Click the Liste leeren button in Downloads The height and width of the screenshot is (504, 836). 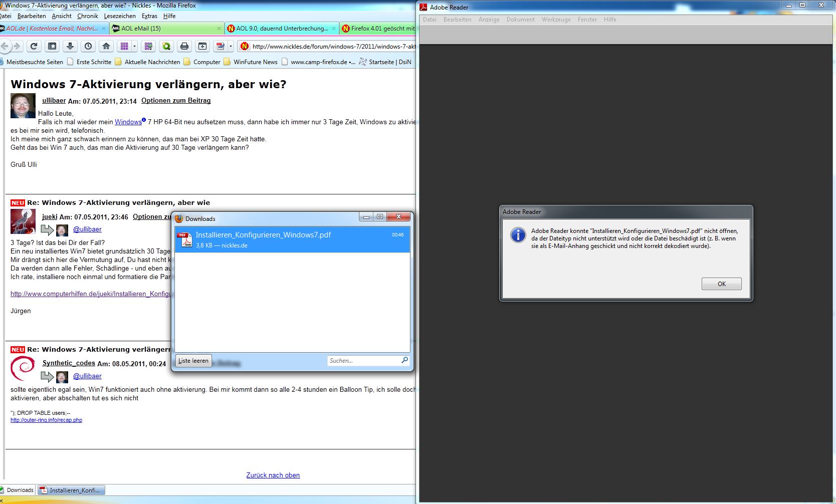193,361
